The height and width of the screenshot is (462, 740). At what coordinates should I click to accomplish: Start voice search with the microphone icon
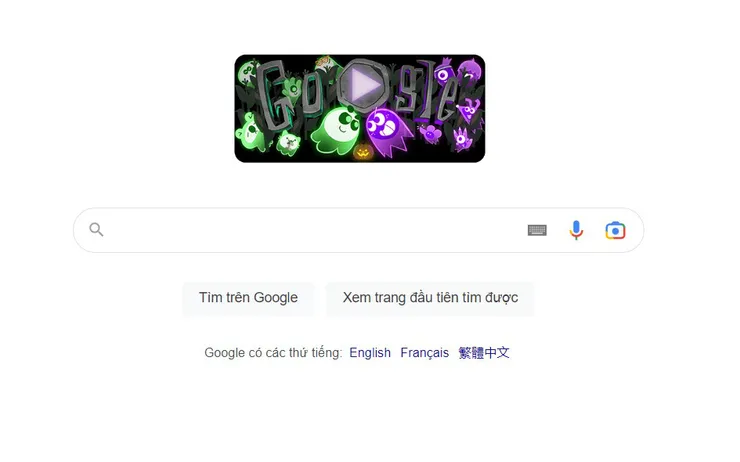click(576, 230)
